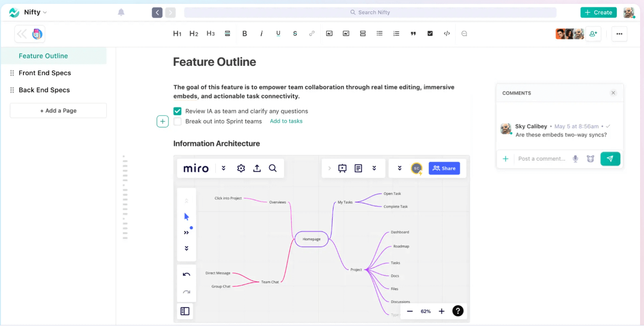Toggle bold text formatting
The image size is (644, 335).
pos(245,33)
